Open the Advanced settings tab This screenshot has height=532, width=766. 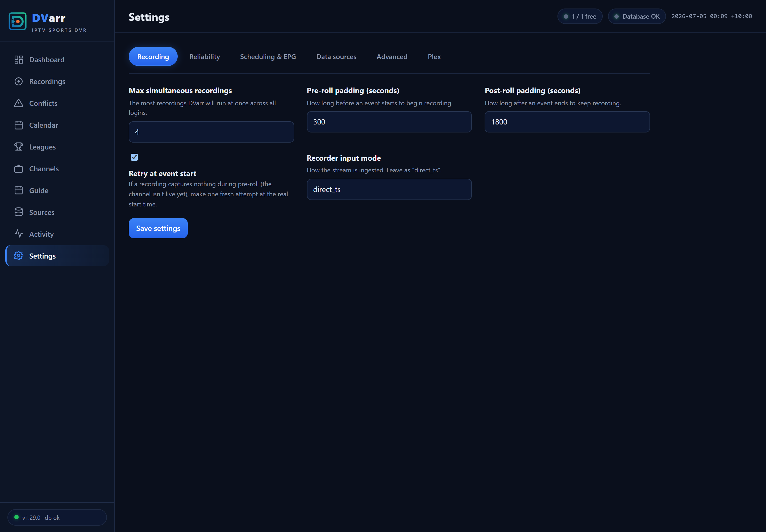pos(392,56)
